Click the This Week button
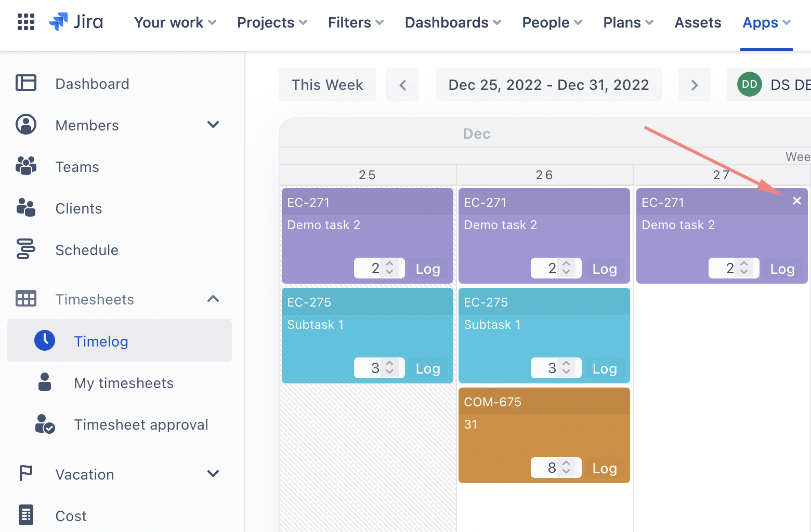Image resolution: width=811 pixels, height=532 pixels. (327, 85)
